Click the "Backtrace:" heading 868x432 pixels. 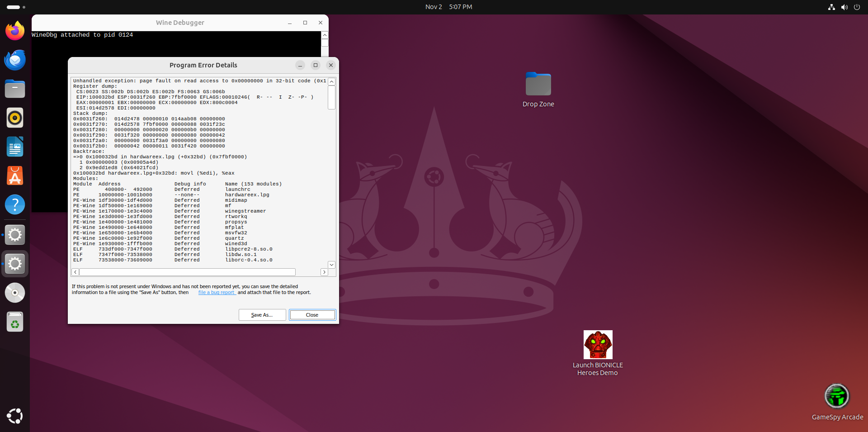tap(89, 152)
